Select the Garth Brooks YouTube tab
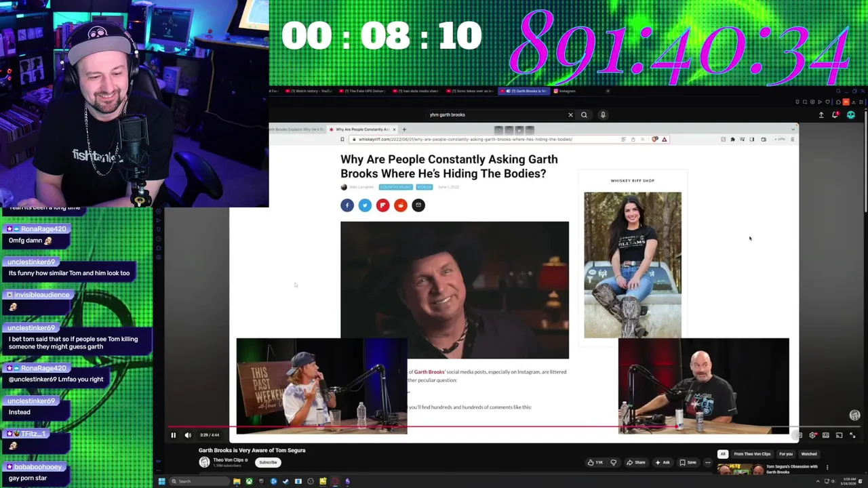Screen dimensions: 868x488 (524, 91)
